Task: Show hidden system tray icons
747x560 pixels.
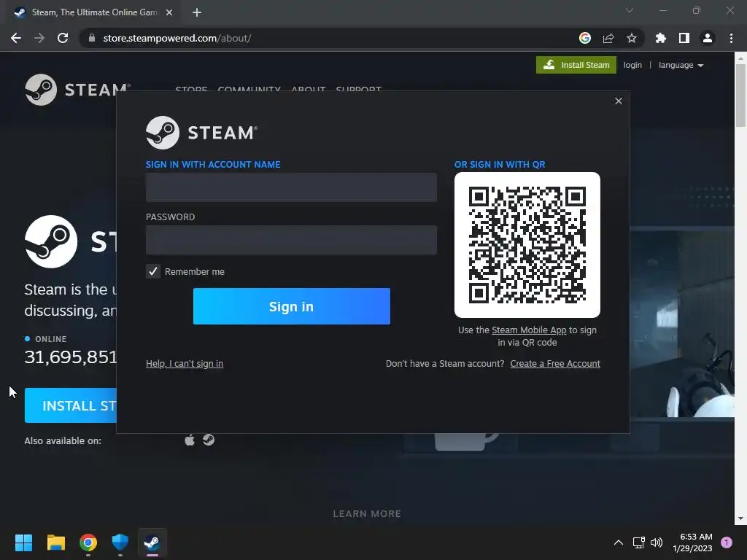Action: pyautogui.click(x=619, y=542)
